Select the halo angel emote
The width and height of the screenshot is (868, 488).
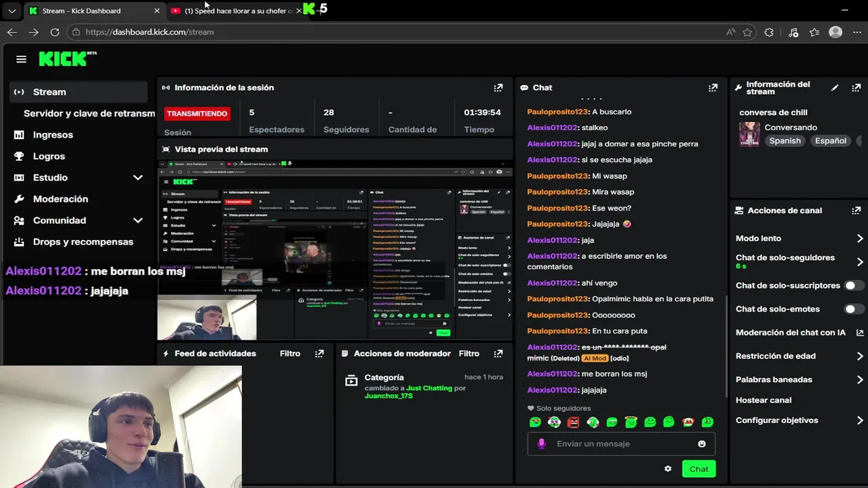click(631, 422)
